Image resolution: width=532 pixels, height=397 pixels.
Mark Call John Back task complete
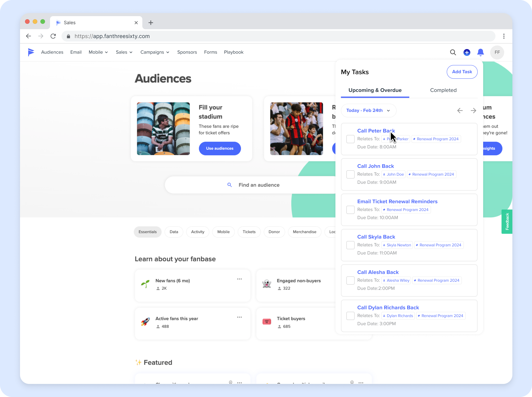pyautogui.click(x=350, y=174)
